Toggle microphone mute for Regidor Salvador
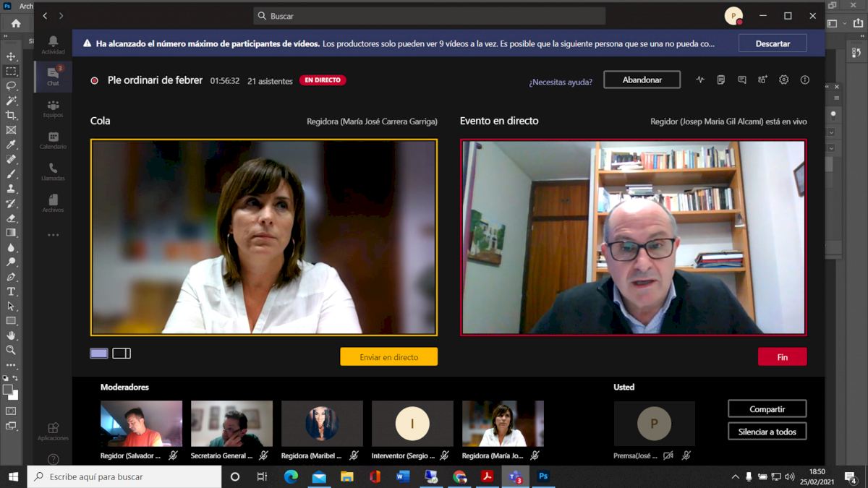Screen dimensions: 868x488 [173, 455]
